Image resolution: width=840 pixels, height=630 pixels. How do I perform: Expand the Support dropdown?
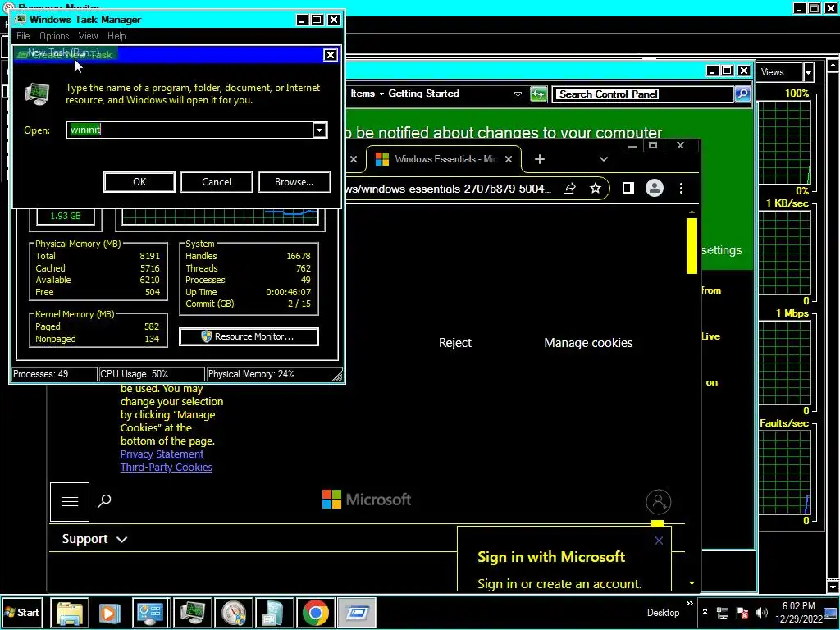click(95, 539)
